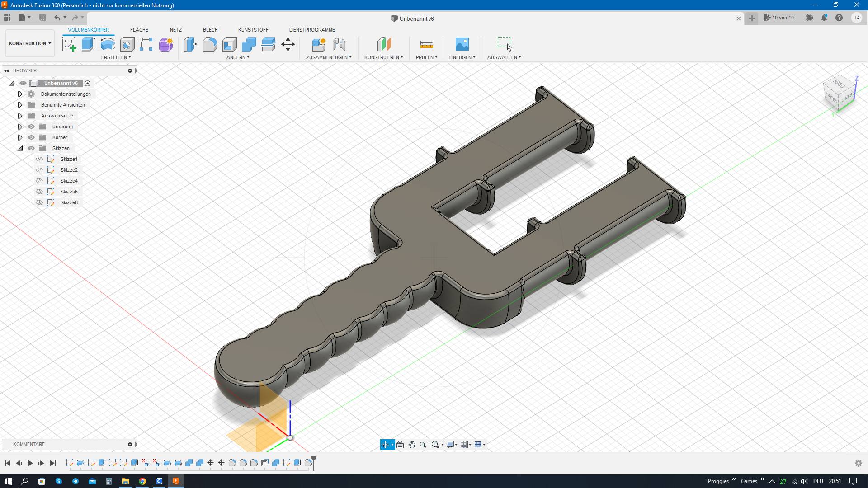Show the hidden Skizze5 sketch

point(39,192)
